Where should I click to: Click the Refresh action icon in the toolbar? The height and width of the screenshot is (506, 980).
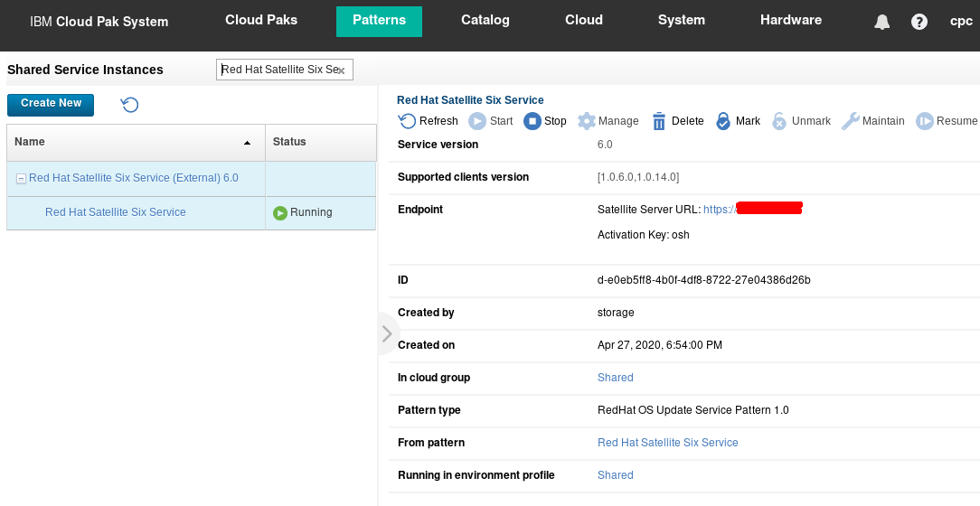pyautogui.click(x=407, y=121)
